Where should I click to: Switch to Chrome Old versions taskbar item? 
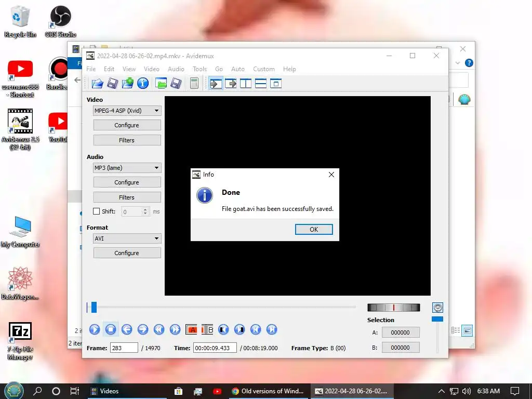[268, 391]
